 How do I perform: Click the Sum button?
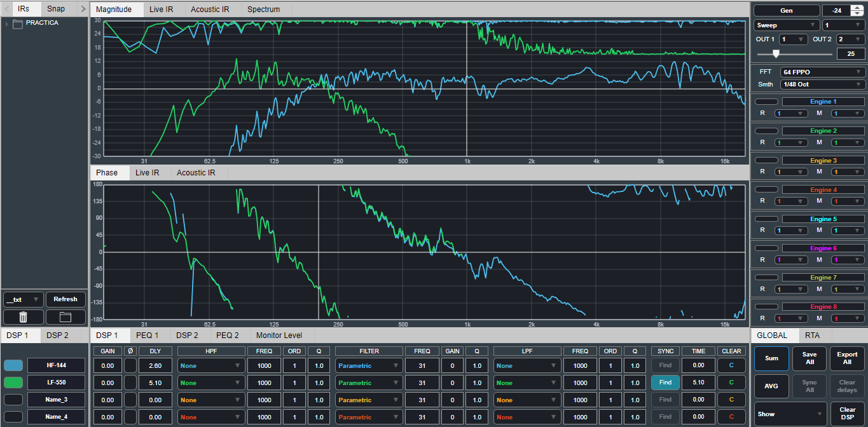[x=771, y=358]
